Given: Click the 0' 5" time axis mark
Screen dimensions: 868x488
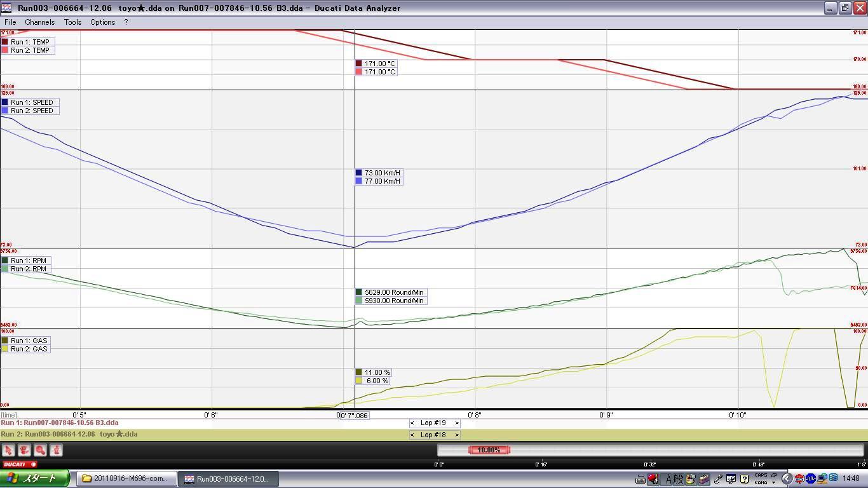Looking at the screenshot, I should (x=79, y=415).
